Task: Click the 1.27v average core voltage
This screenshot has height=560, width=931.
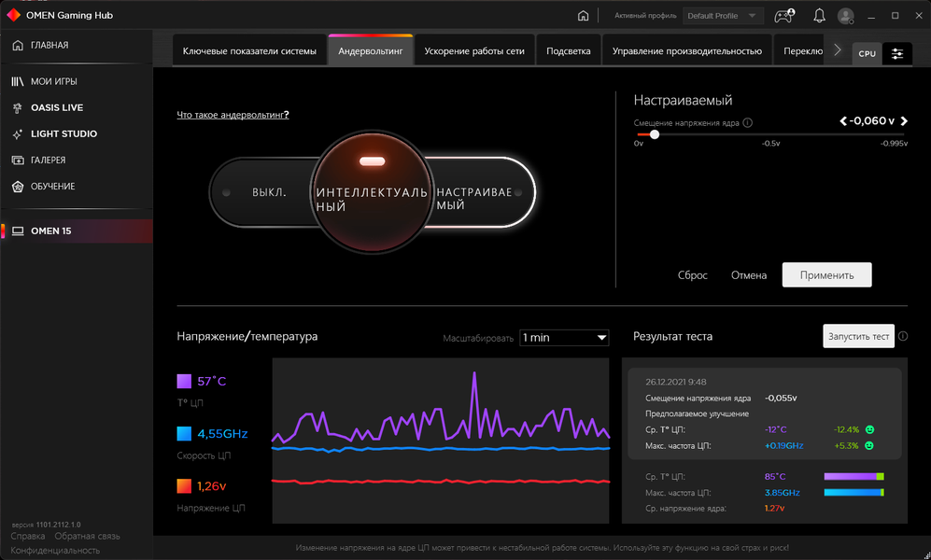Action: point(774,508)
